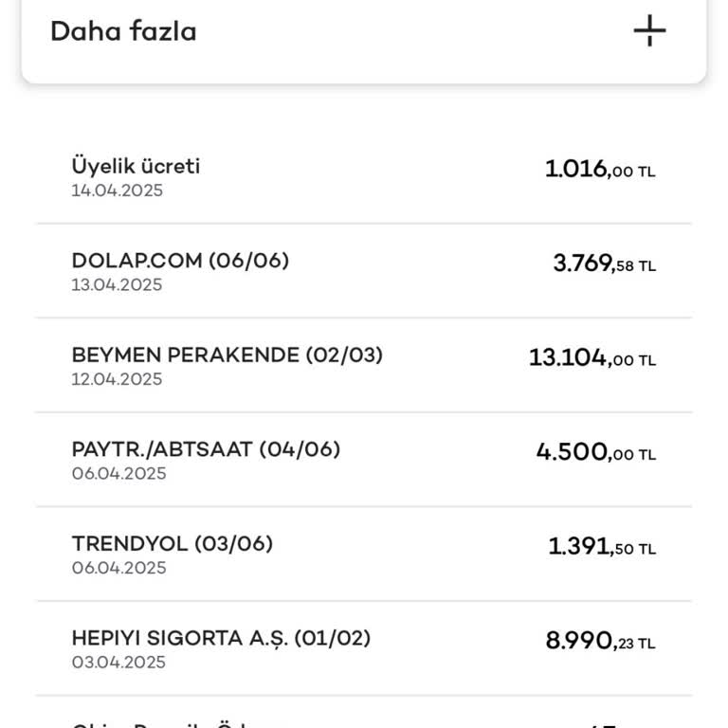Select the 3.769,58 TL amount
Screen dimensions: 728x728
604,264
